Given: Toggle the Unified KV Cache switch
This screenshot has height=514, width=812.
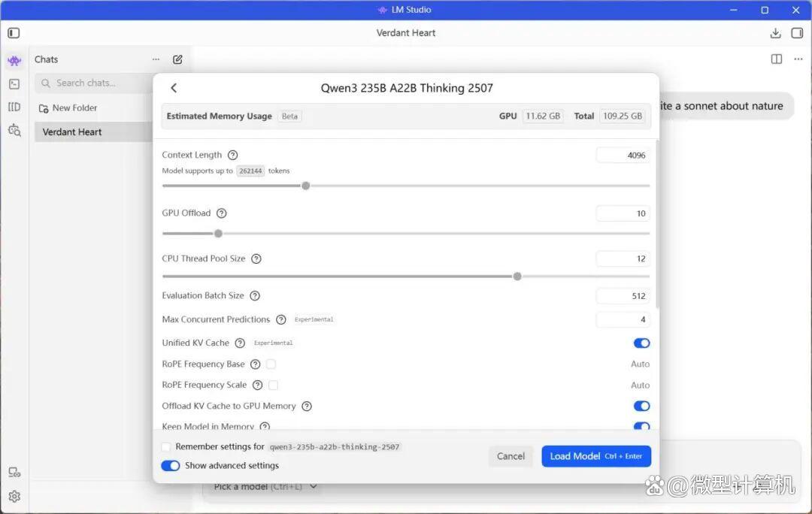Looking at the screenshot, I should [641, 343].
